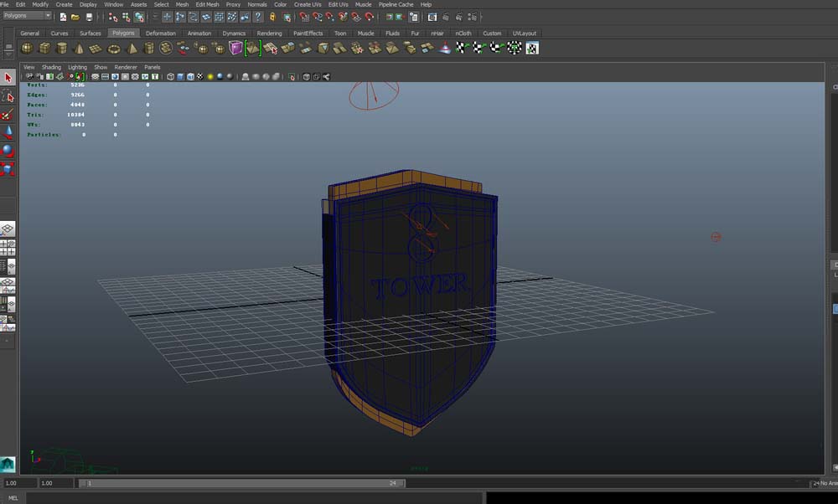Open the Edit Mesh menu
The image size is (838, 504).
click(207, 4)
